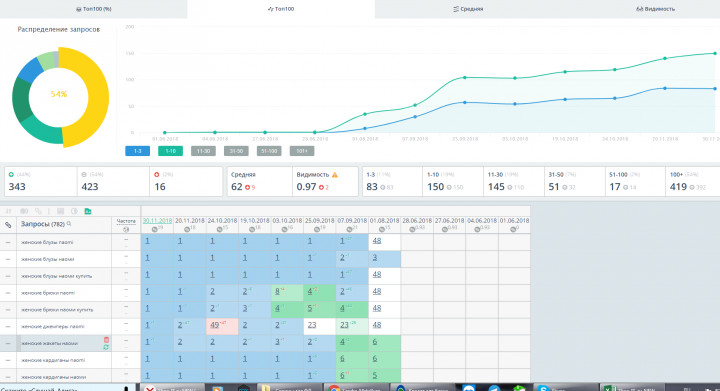
Task: Enable the 51-100 legend series
Action: point(269,151)
